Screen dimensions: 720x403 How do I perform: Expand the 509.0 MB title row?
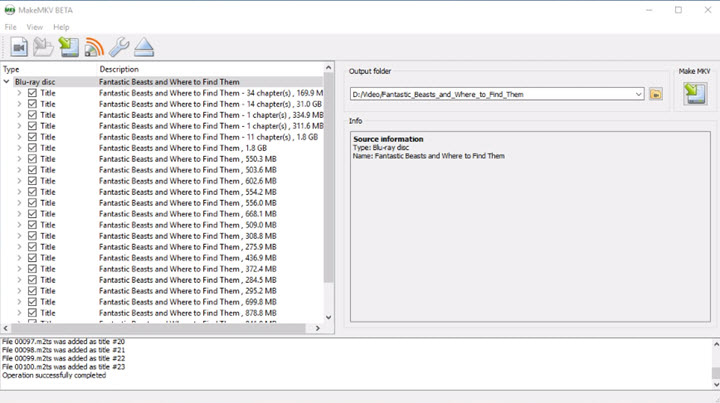19,225
